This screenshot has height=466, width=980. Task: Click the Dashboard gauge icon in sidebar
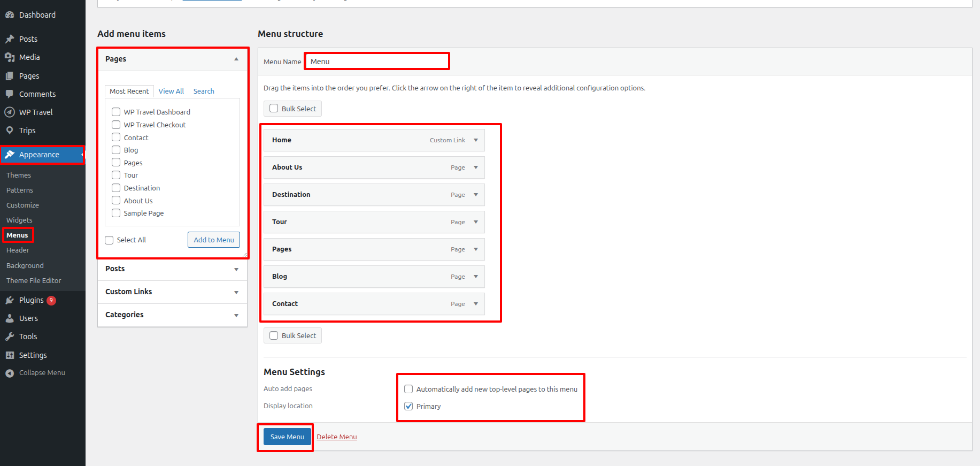point(10,15)
